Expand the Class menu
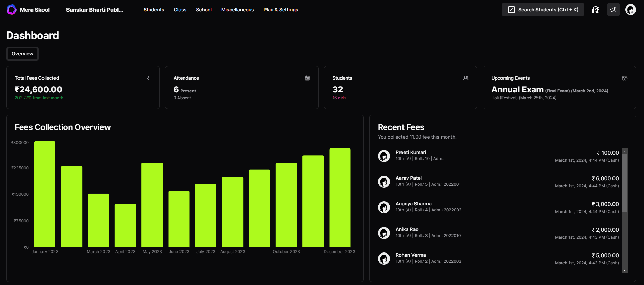The image size is (644, 285). click(x=180, y=10)
